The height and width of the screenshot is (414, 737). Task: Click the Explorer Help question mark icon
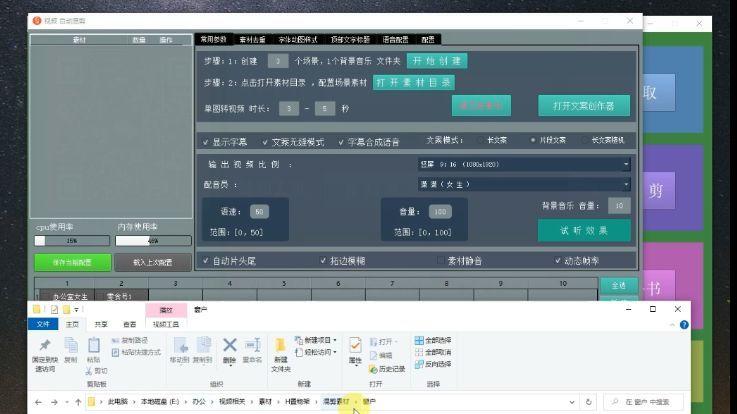coord(684,325)
